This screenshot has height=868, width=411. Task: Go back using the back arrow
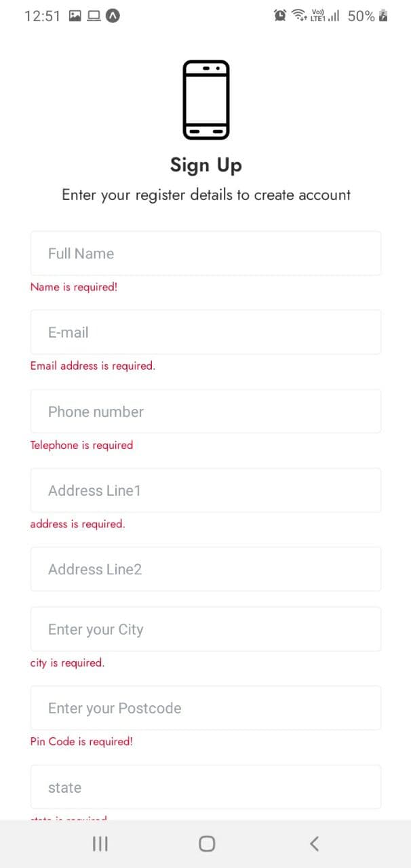314,844
